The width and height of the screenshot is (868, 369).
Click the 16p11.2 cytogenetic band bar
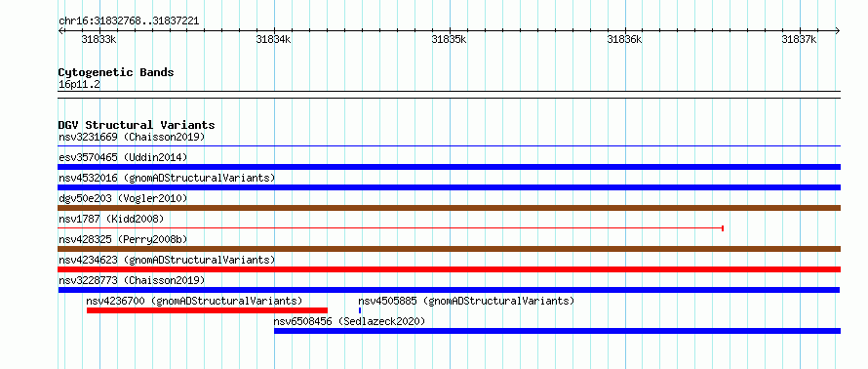tap(450, 95)
